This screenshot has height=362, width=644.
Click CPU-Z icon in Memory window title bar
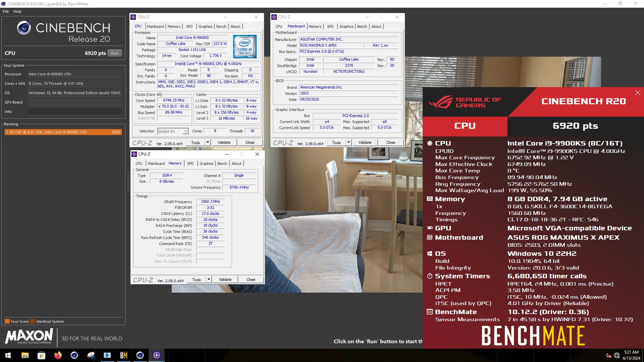135,154
